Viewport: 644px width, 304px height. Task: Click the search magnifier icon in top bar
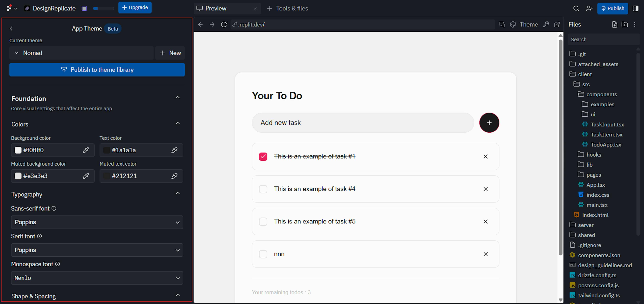click(576, 9)
